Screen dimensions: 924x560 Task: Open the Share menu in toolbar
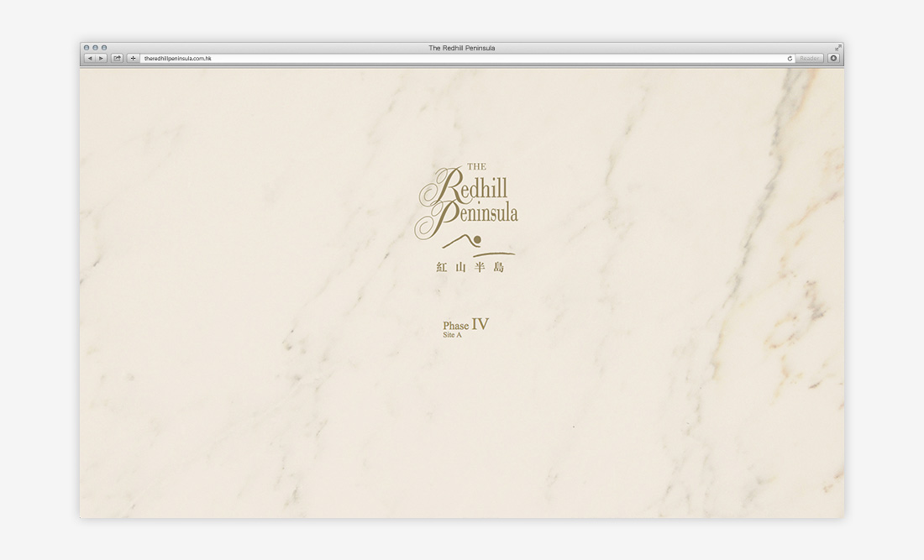[118, 59]
